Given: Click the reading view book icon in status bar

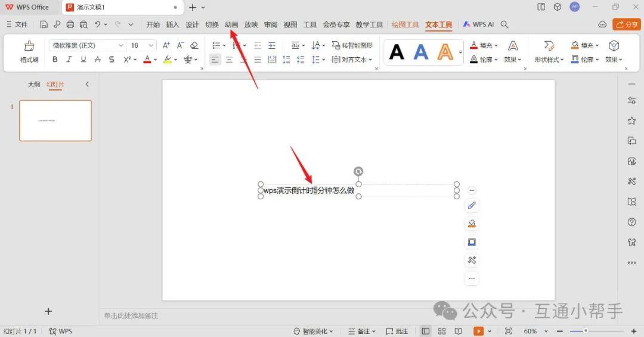Looking at the screenshot, I should coord(459,331).
